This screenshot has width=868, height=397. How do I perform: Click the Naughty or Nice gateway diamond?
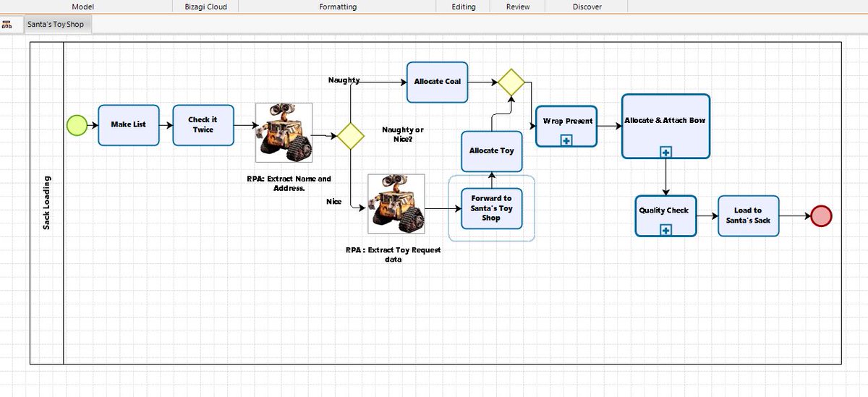click(351, 136)
